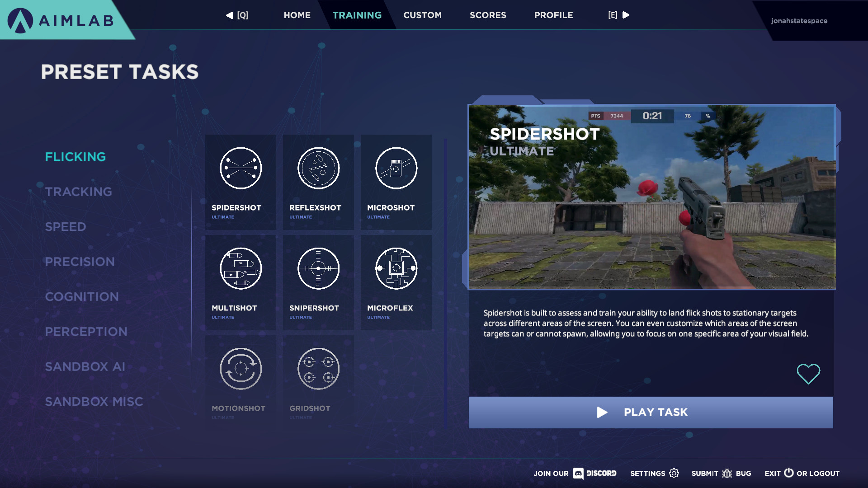Select the Sandbox Misc category

[94, 402]
